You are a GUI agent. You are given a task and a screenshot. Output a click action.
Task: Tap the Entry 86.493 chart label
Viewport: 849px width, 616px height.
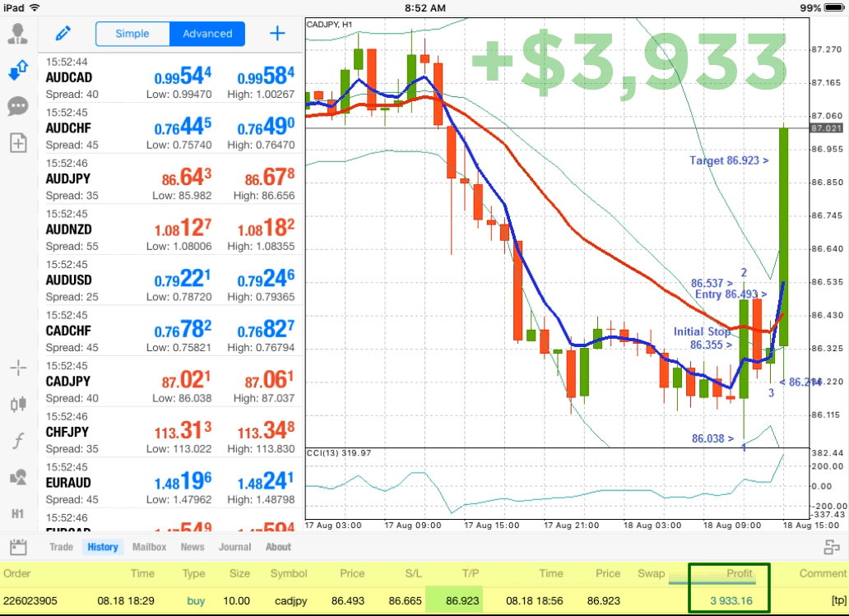(731, 294)
